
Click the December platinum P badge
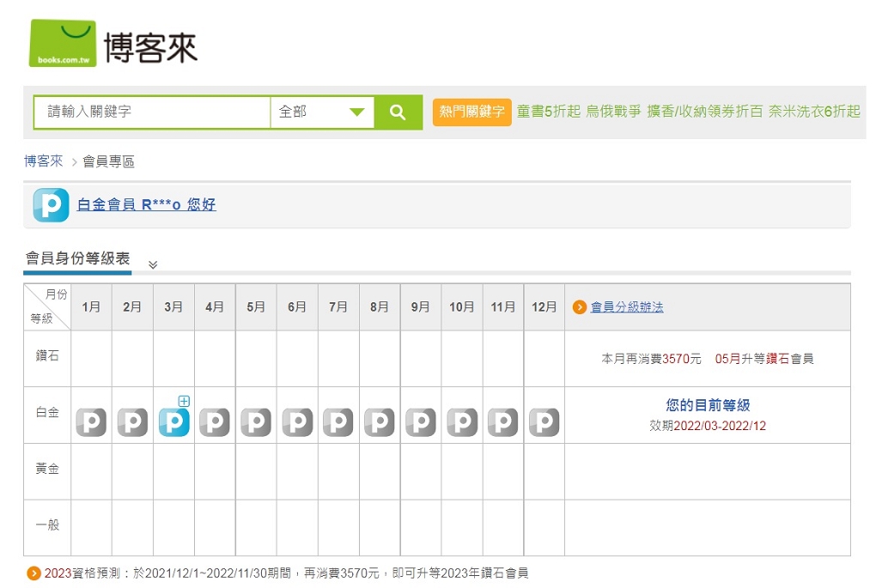click(544, 421)
